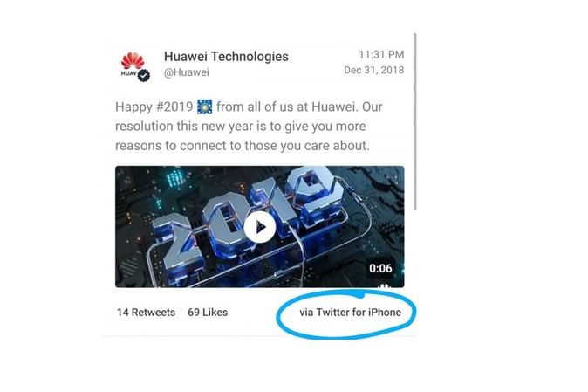Play the 2019 video
Image resolution: width=588 pixels, height=392 pixels.
click(x=259, y=227)
